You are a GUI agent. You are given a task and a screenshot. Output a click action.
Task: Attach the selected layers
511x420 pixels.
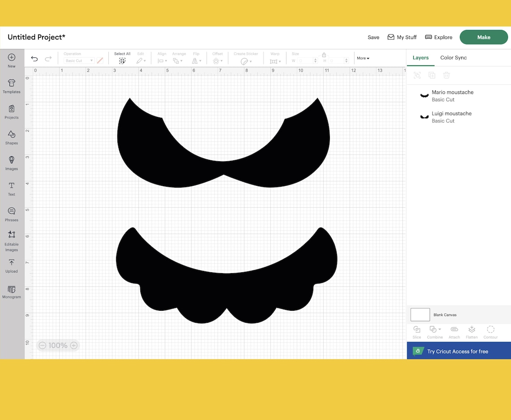[454, 331]
